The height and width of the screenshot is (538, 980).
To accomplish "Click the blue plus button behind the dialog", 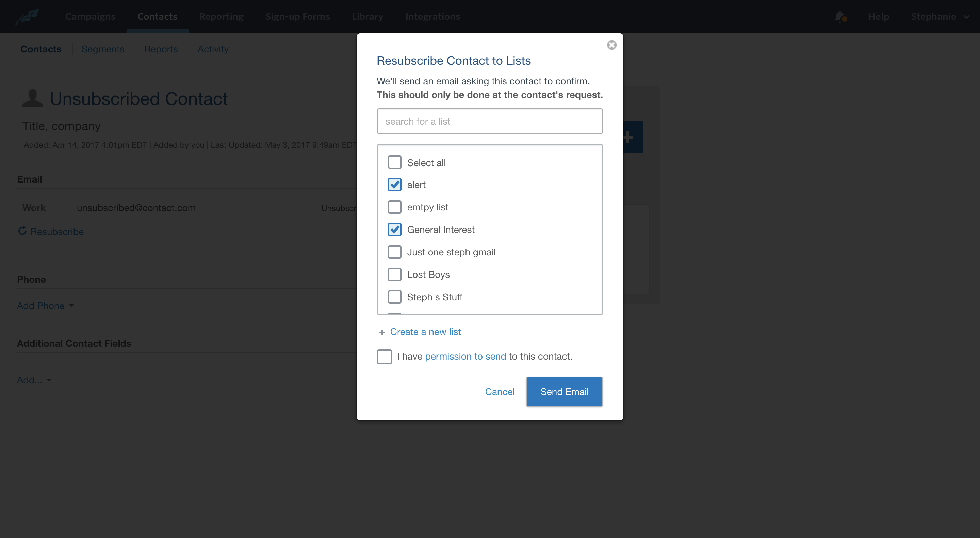I will pyautogui.click(x=633, y=137).
